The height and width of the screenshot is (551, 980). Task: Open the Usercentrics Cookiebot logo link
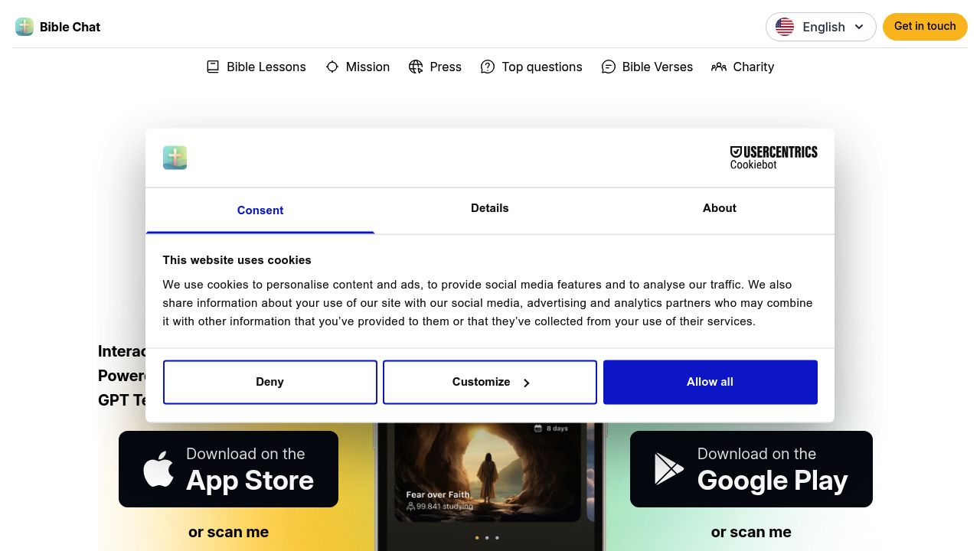click(x=773, y=158)
